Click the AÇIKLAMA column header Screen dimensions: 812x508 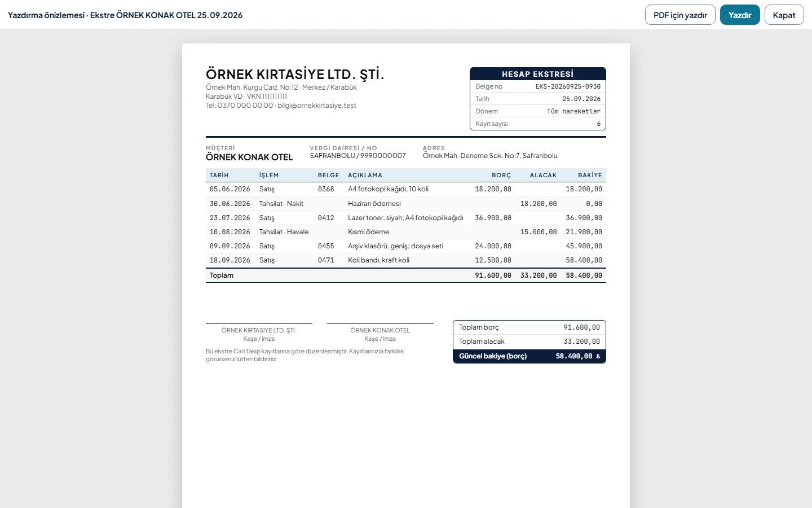(365, 176)
